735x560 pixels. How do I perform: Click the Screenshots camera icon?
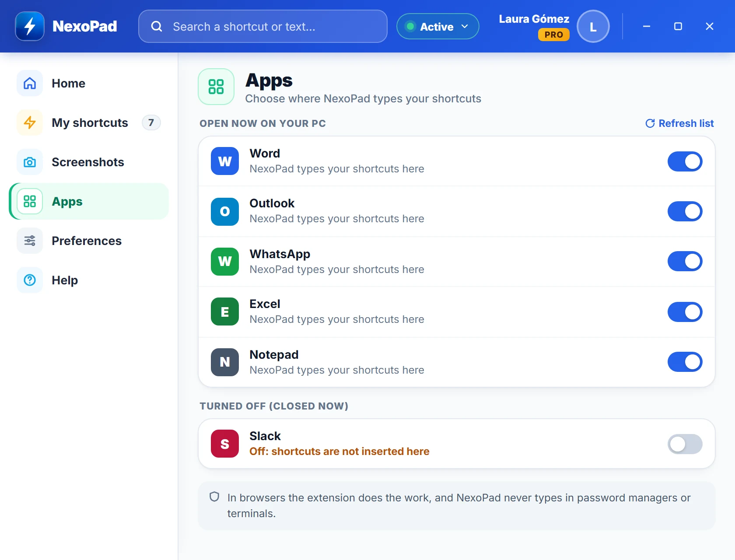point(30,162)
